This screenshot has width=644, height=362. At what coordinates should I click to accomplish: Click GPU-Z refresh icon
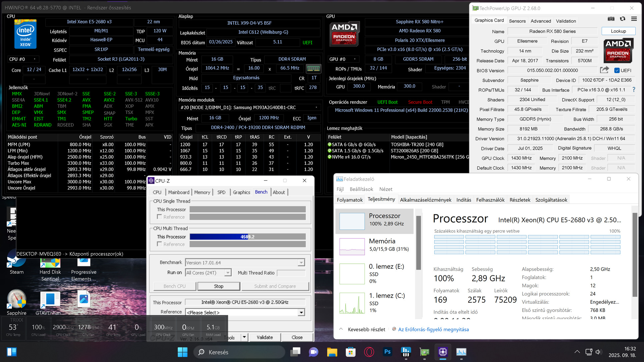tap(622, 19)
